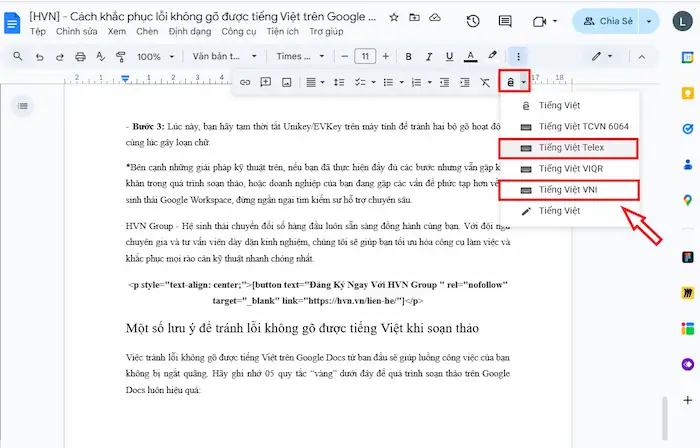Star this document
The image size is (700, 448).
[x=393, y=17]
